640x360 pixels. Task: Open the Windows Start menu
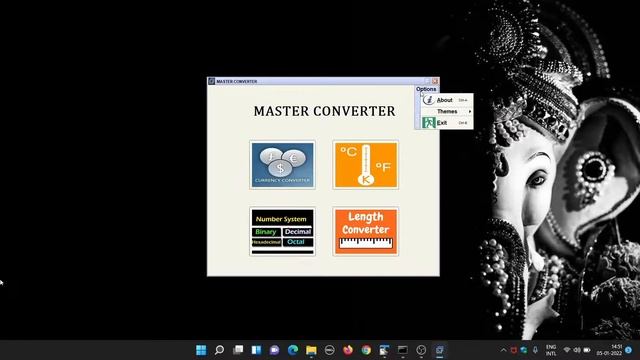coord(201,350)
